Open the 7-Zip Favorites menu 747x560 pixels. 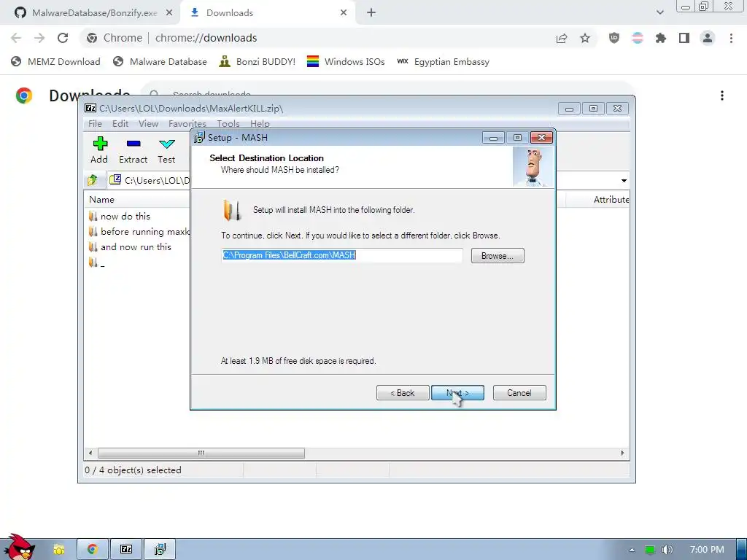point(187,123)
